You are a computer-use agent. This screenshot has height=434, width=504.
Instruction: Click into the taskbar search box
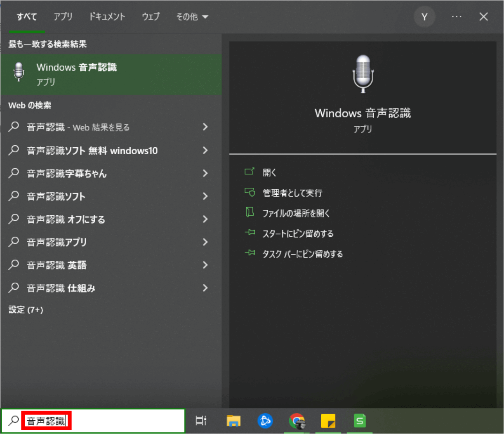coord(93,421)
